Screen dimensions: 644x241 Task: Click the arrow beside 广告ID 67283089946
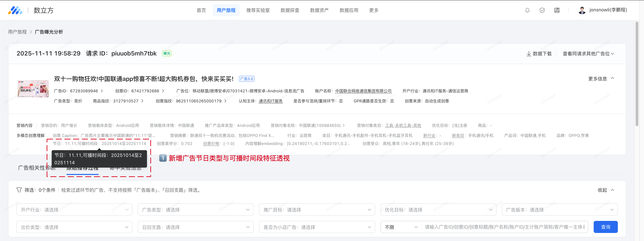click(x=102, y=91)
